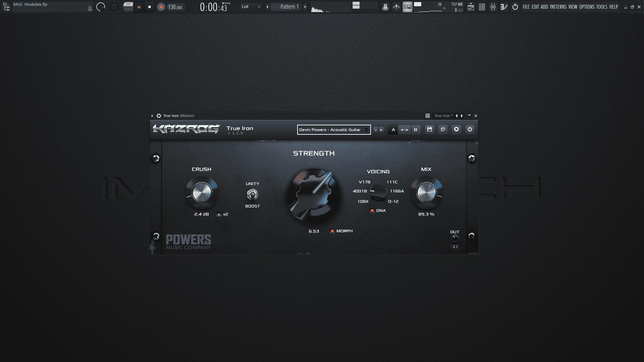Toggle the x2 crush checkbox

[219, 215]
